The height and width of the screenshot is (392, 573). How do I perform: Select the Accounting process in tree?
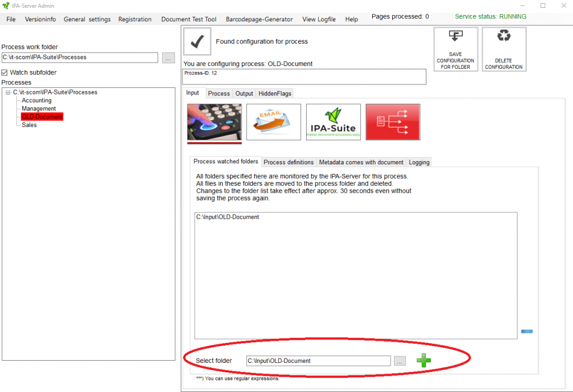[36, 101]
